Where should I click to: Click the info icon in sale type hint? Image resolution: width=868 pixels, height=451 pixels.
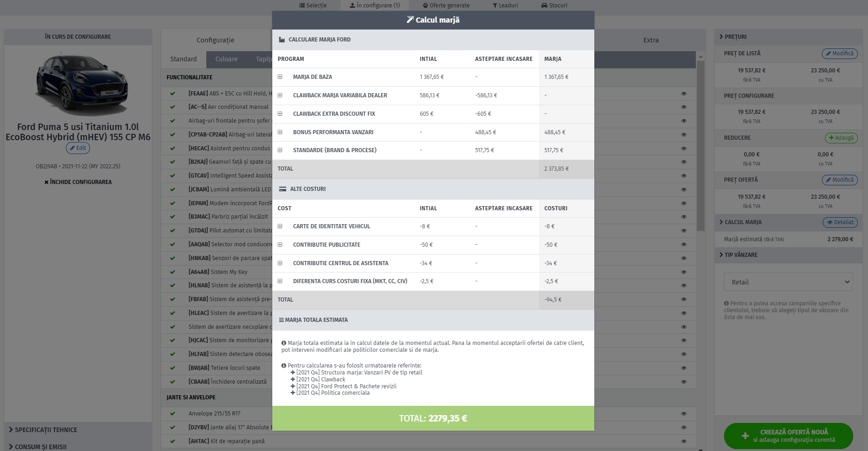(x=726, y=303)
